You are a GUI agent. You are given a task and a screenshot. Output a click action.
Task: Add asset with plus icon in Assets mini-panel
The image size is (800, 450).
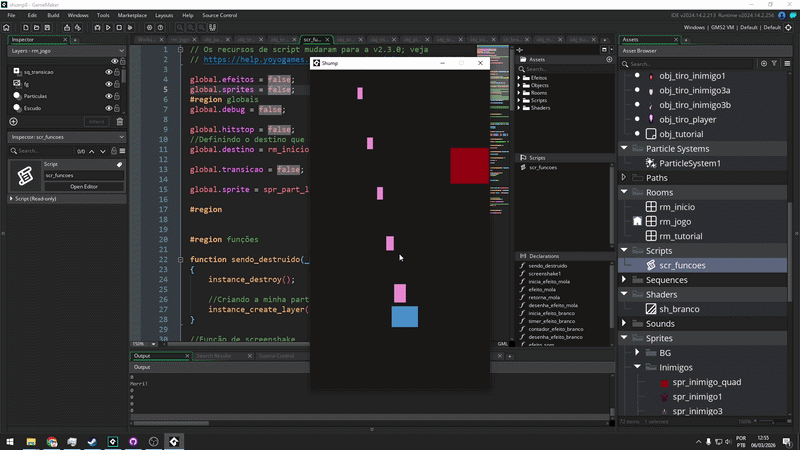pos(609,60)
